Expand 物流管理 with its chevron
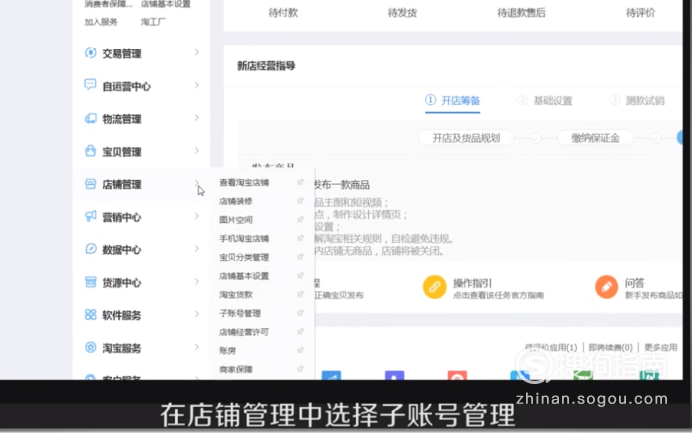This screenshot has height=433, width=692. (197, 118)
